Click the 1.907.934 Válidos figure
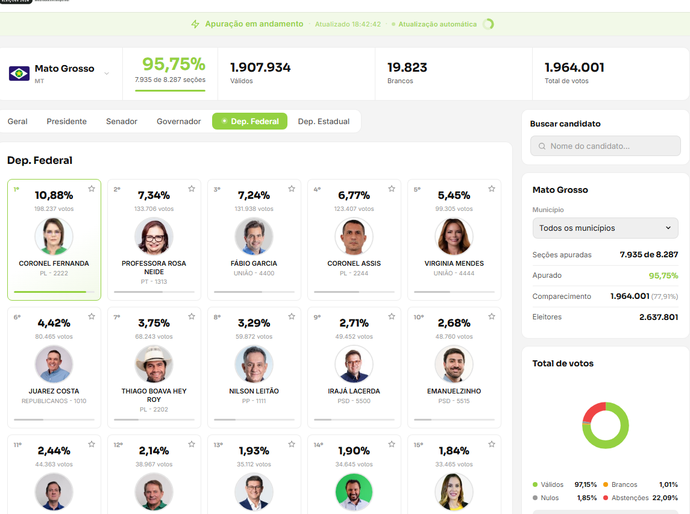Screen dimensions: 690x514 point(260,67)
